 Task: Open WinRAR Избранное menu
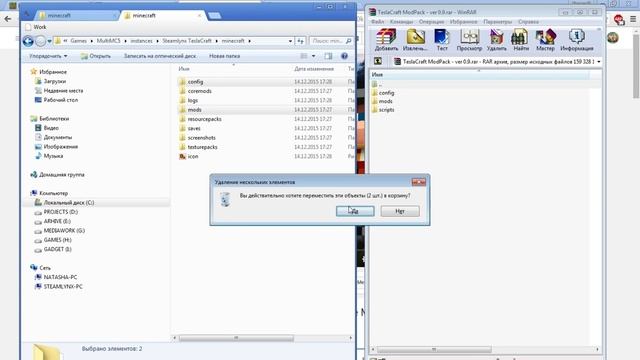tap(463, 22)
